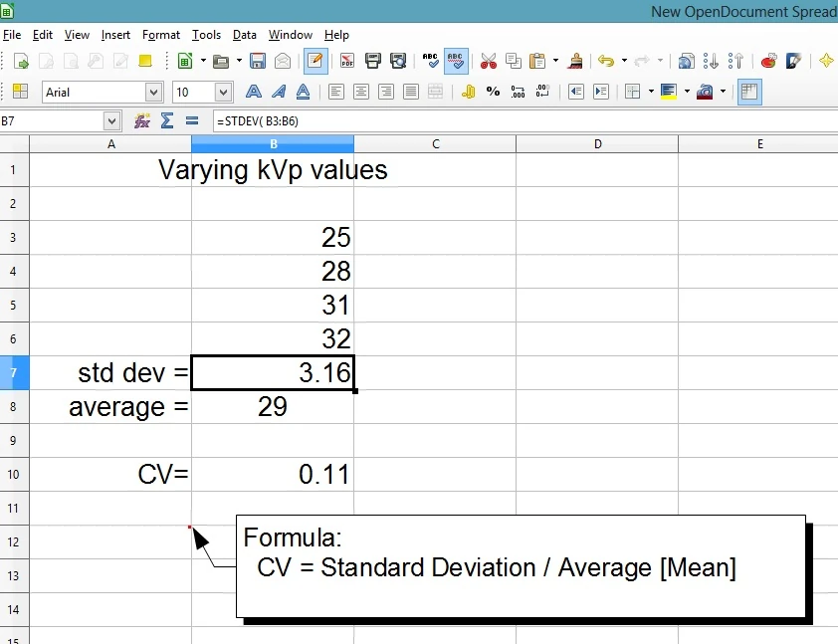838x644 pixels.
Task: Add a decimal place
Action: click(518, 92)
